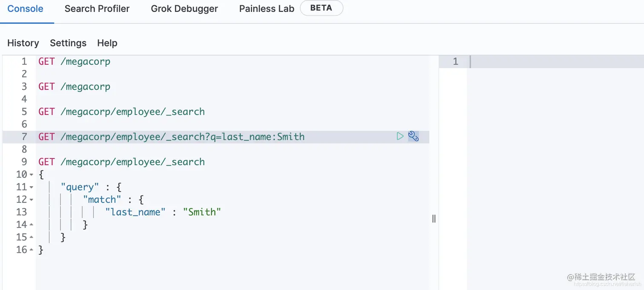Open console Settings
The width and height of the screenshot is (644, 290).
68,43
